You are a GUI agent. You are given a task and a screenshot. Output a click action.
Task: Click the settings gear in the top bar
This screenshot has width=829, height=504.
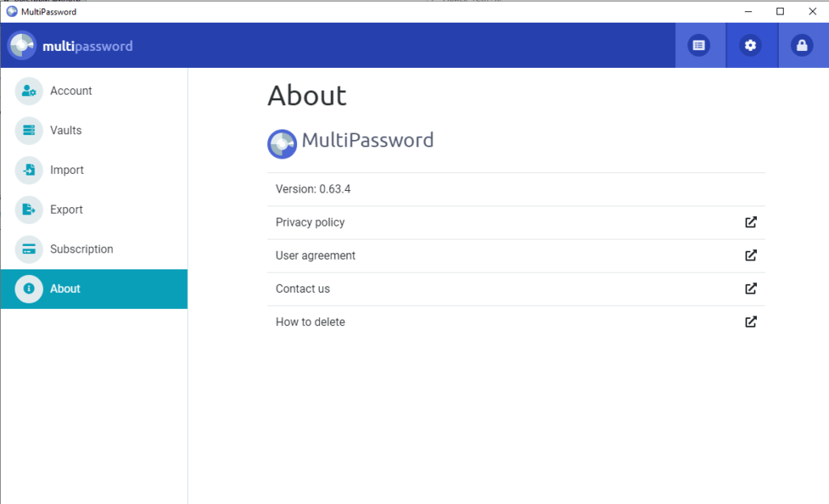(x=751, y=45)
